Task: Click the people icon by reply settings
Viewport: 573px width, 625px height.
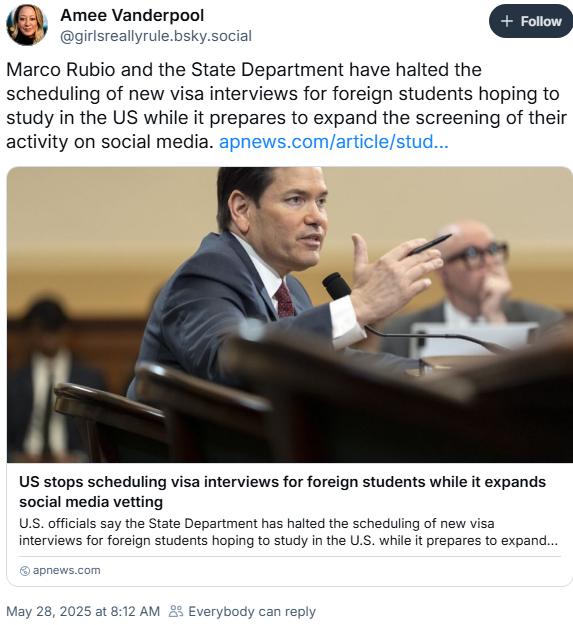Action: (176, 611)
